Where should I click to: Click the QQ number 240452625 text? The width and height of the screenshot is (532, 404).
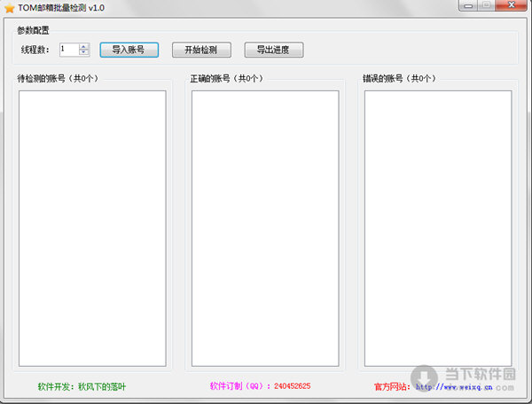pyautogui.click(x=292, y=386)
